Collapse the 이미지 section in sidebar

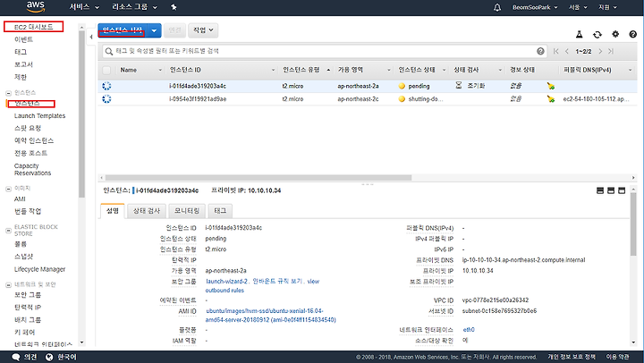tap(8, 189)
